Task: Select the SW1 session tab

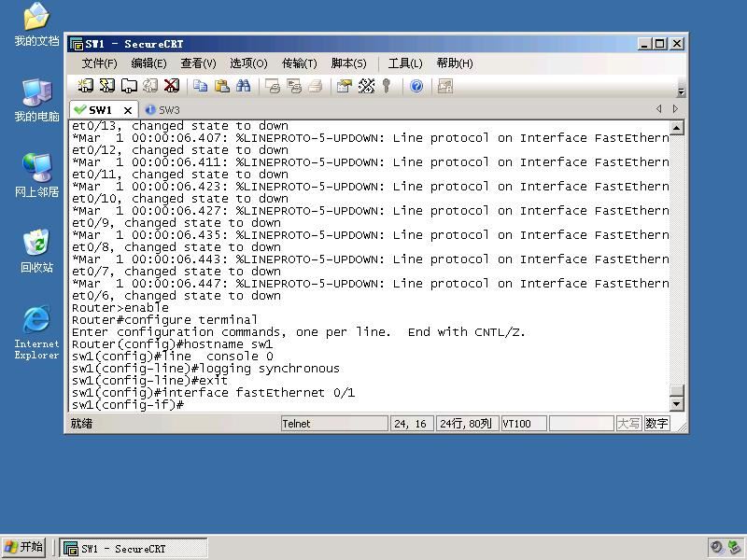Action: pyautogui.click(x=100, y=110)
